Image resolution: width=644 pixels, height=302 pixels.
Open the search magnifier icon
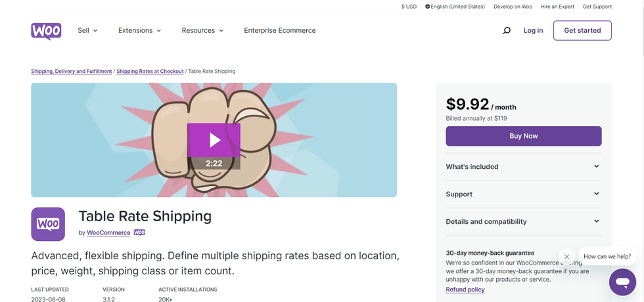coord(507,31)
